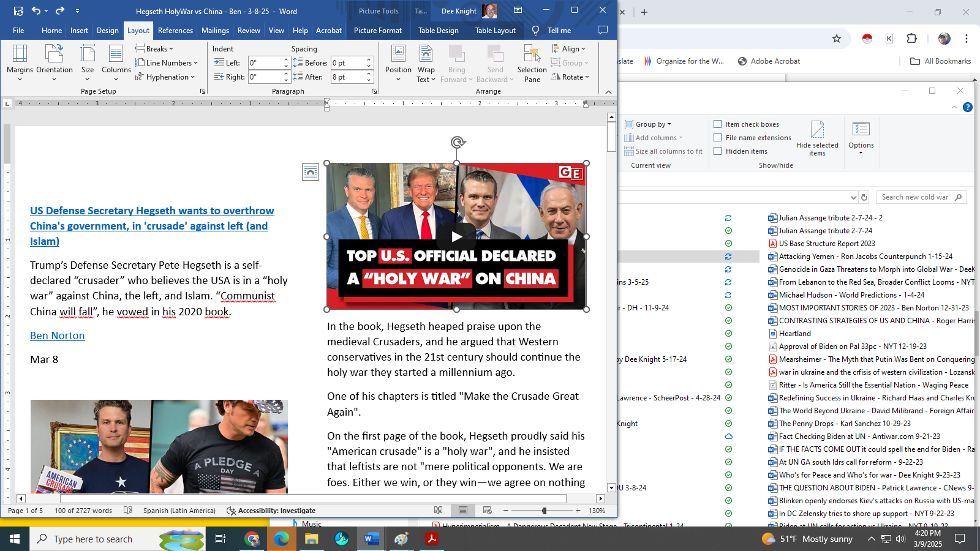Play the video thumbnail in the document
This screenshot has height=551, width=980.
(x=456, y=236)
